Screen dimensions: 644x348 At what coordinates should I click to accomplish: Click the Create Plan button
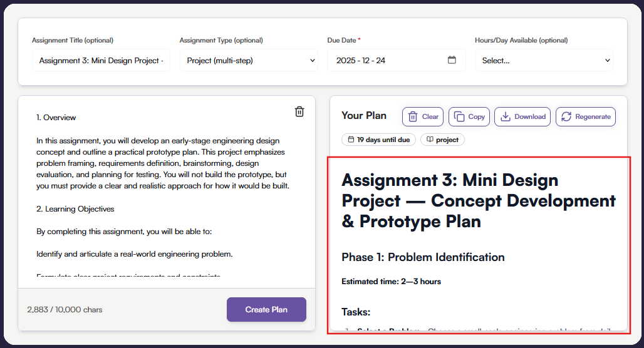tap(266, 309)
